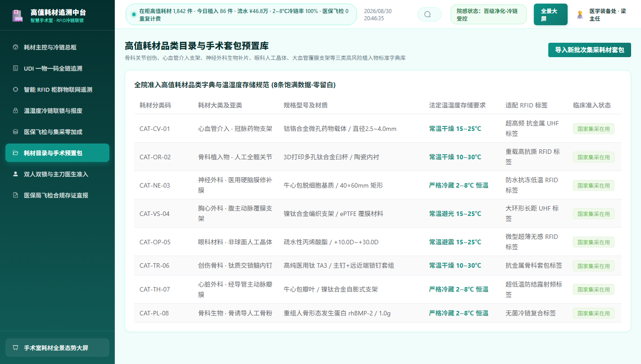Open 温湿度冷链联锁与报废 page
This screenshot has width=641, height=364.
point(57,111)
